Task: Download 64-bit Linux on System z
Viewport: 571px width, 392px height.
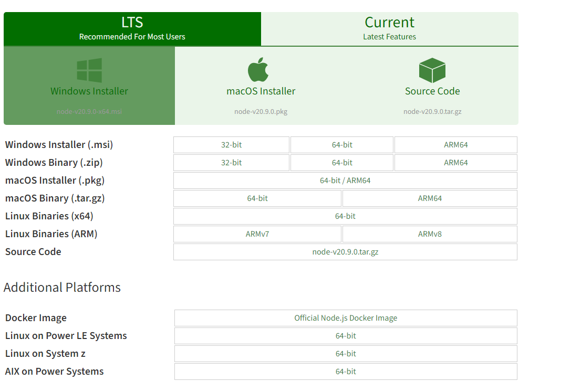Action: click(x=346, y=354)
